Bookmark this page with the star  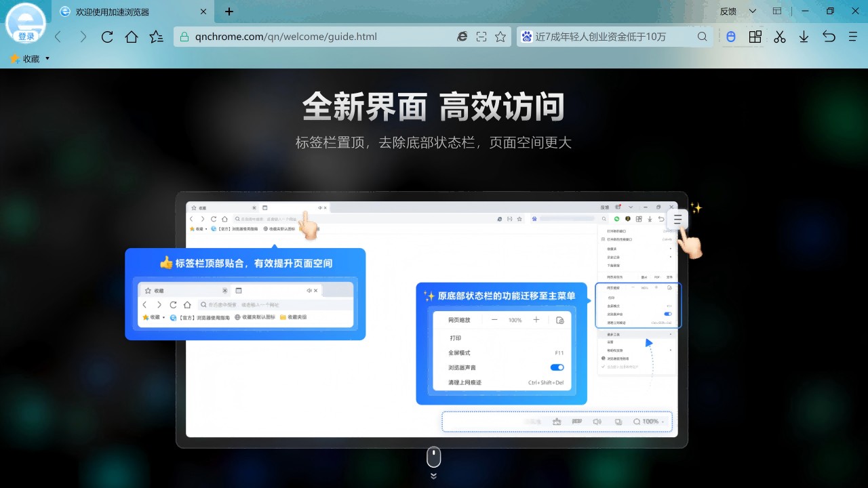(x=500, y=37)
